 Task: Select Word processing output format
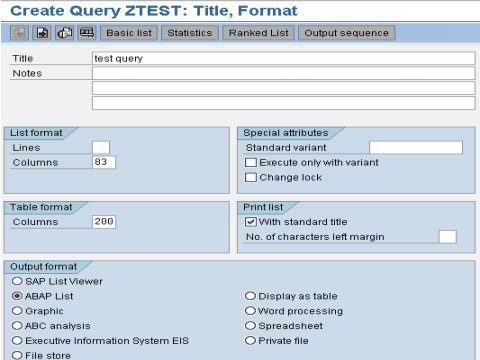click(x=250, y=311)
